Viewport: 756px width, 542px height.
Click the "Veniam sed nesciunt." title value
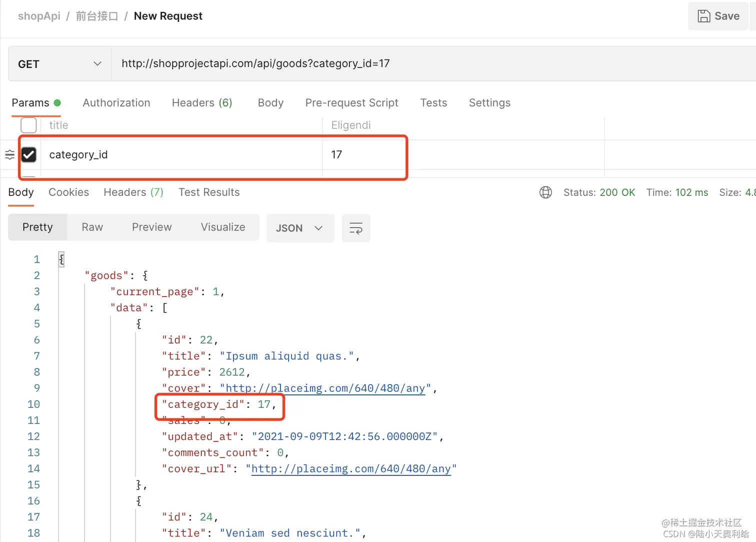pyautogui.click(x=290, y=533)
